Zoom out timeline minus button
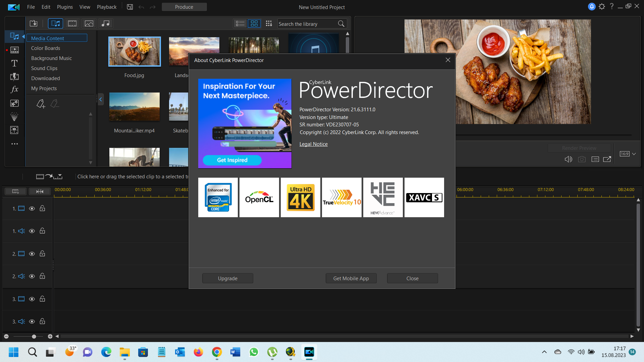This screenshot has width=644, height=362. [6, 336]
